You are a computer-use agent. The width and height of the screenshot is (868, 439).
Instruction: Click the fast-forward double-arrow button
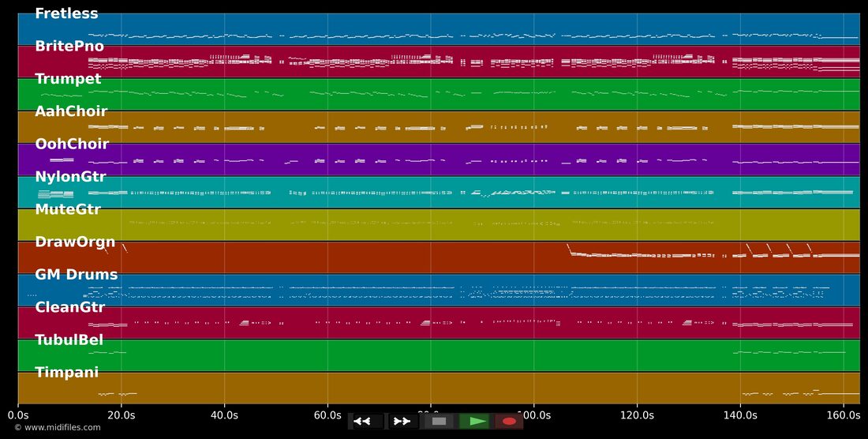tap(402, 422)
